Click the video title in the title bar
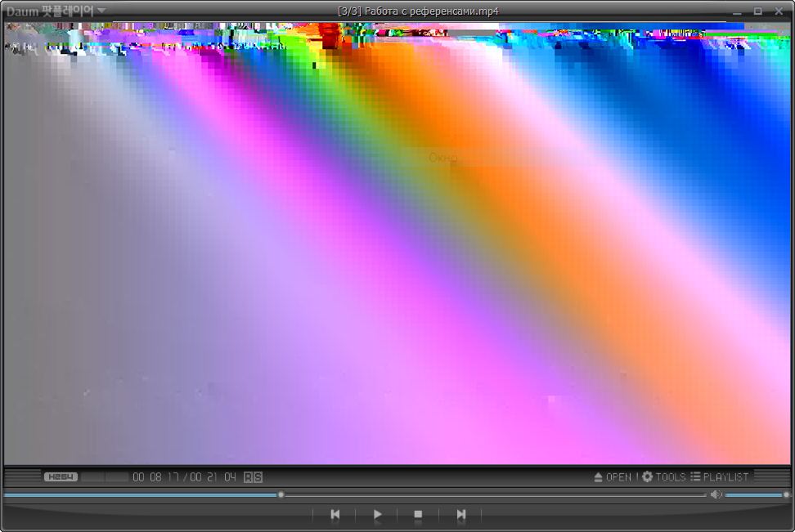 [418, 11]
